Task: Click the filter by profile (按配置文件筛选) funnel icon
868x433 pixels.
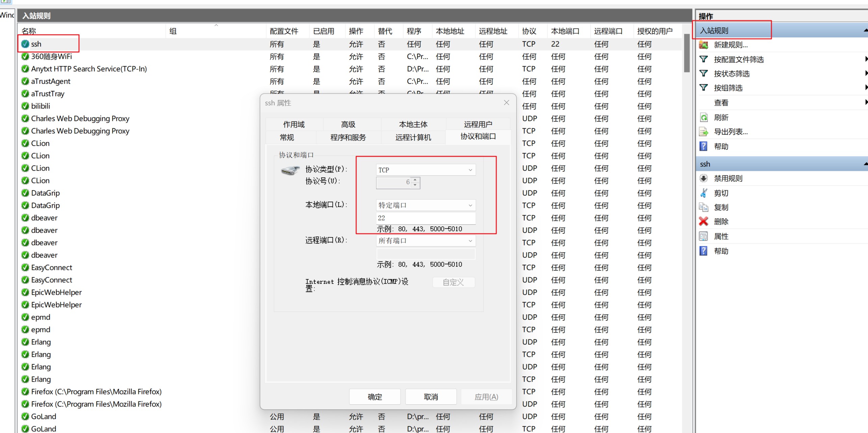Action: pyautogui.click(x=704, y=59)
